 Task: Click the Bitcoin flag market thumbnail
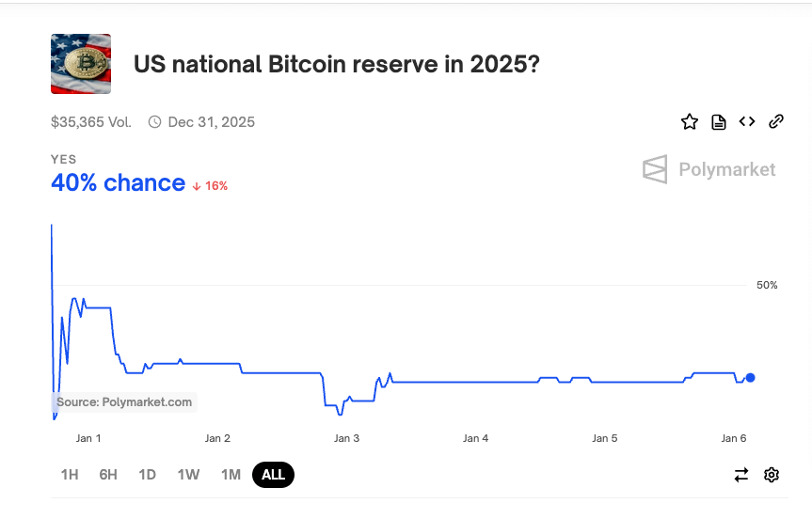[81, 64]
